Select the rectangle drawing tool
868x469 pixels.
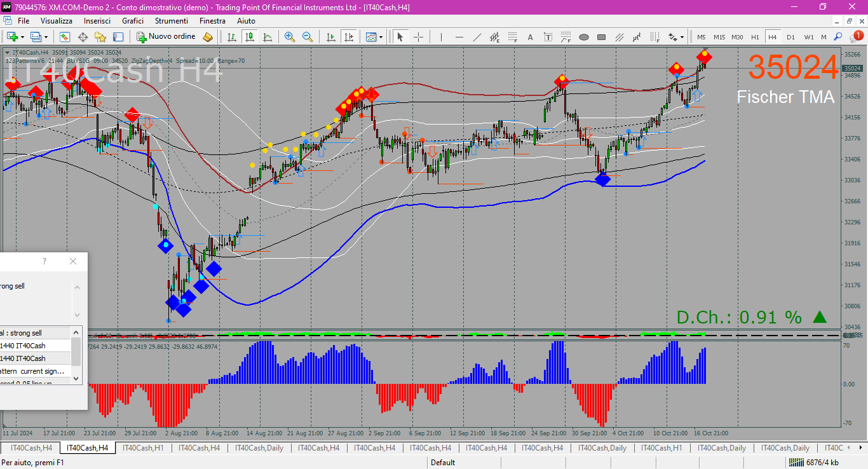pos(601,37)
